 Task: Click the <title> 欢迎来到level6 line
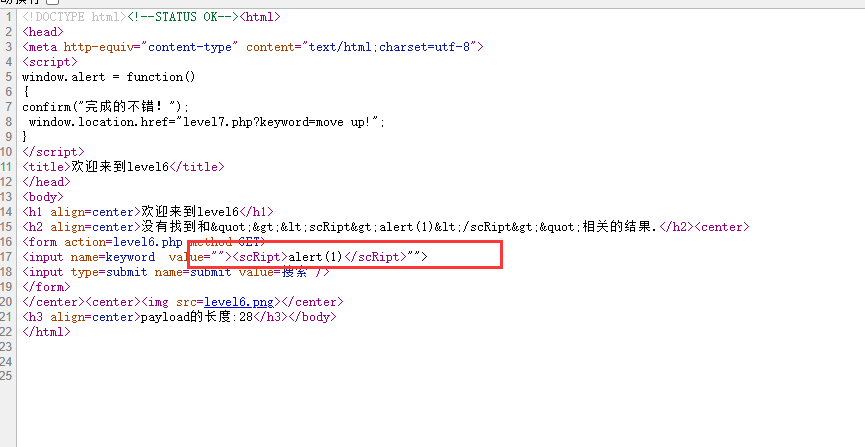coord(123,167)
